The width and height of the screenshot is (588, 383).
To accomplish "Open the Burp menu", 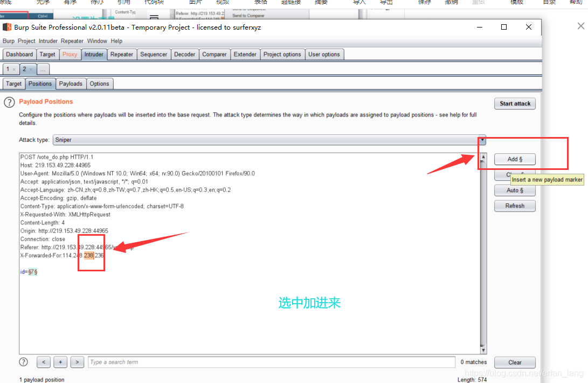I will coord(8,41).
